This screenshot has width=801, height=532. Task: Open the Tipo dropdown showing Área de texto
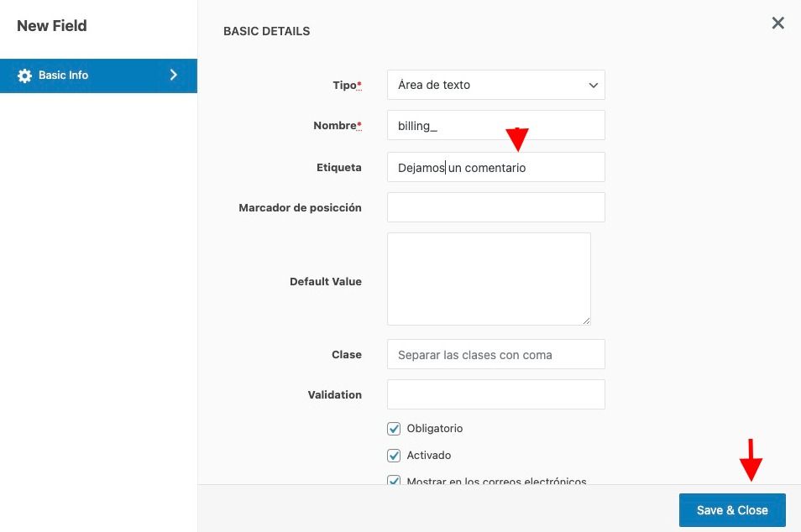coord(496,85)
